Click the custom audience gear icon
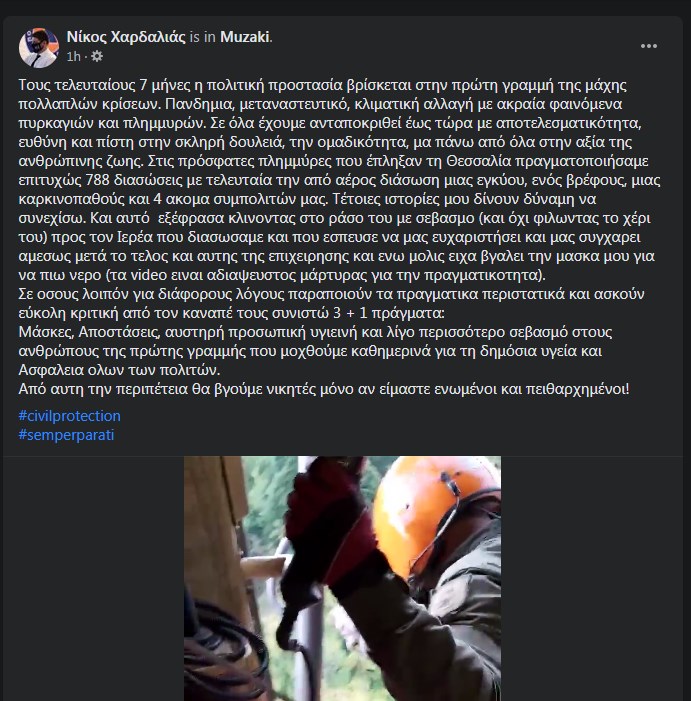This screenshot has width=691, height=701. (97, 56)
